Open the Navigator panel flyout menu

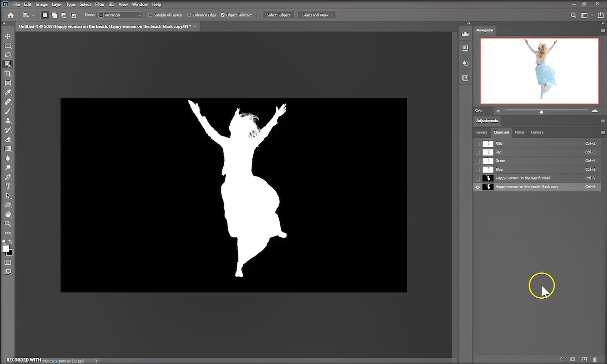[603, 30]
